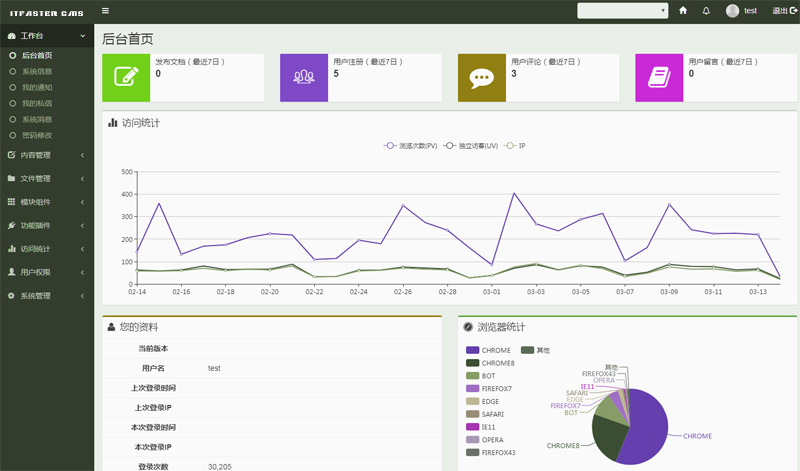800x471 pixels.
Task: Click the magenta 用户留言 book icon tile
Action: [x=659, y=77]
